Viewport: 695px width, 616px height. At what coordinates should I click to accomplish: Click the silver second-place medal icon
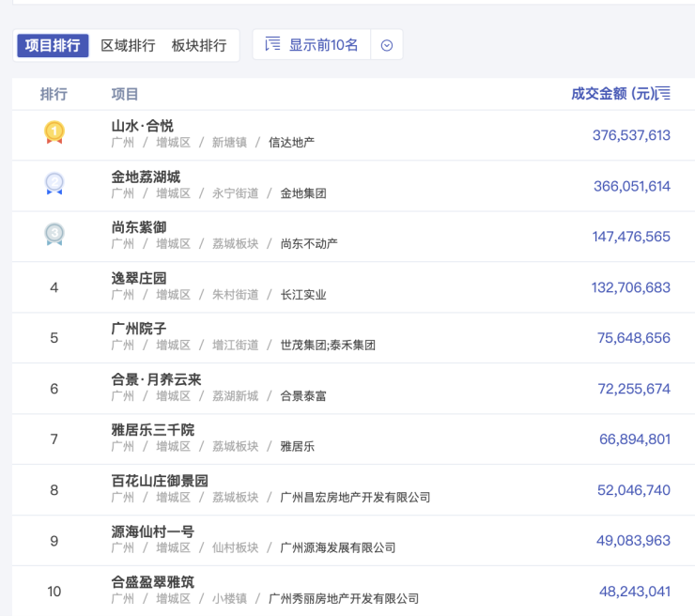click(x=54, y=184)
